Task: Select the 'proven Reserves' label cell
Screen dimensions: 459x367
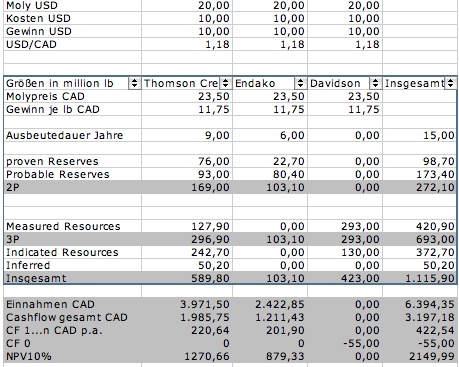Action: (x=72, y=161)
